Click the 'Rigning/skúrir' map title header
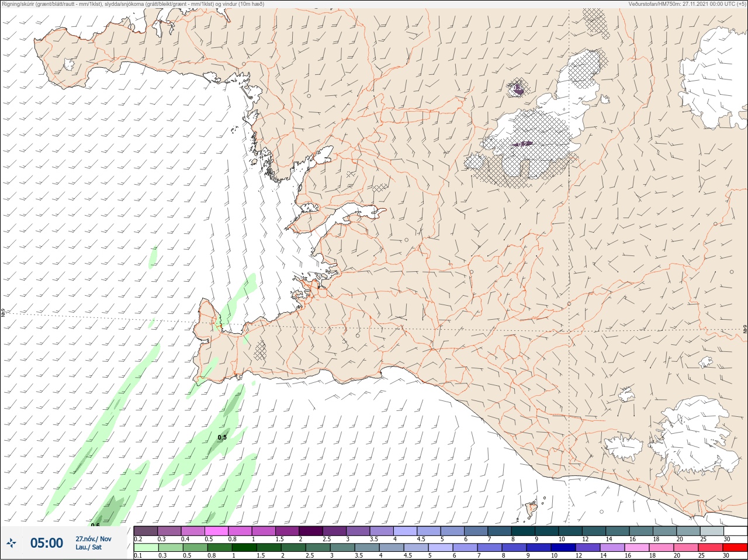The width and height of the screenshot is (748, 560). coord(133,4)
